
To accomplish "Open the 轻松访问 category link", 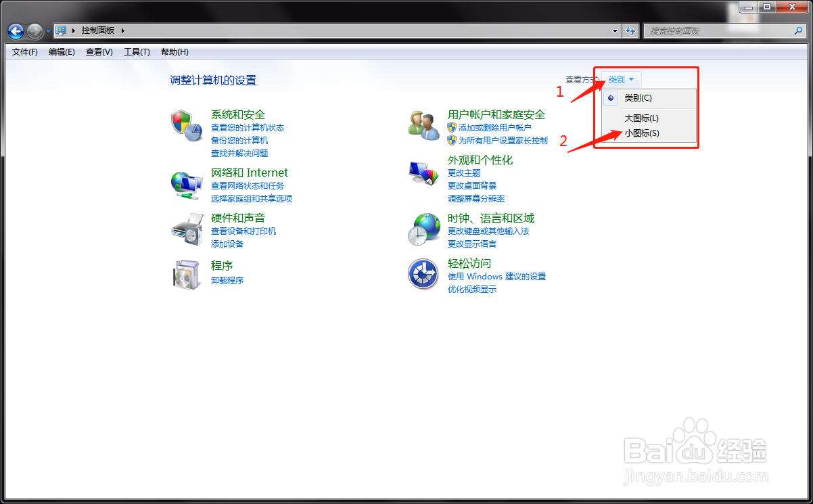I will tap(469, 263).
